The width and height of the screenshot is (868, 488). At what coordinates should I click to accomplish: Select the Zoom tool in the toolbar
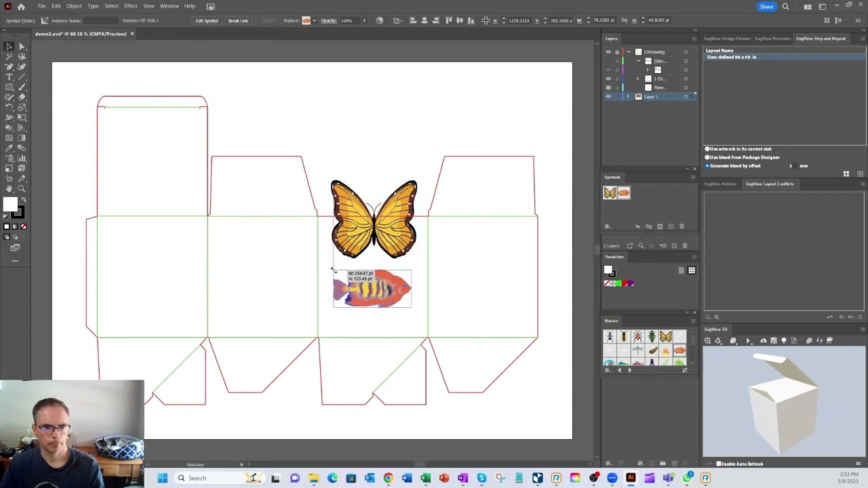tap(22, 188)
